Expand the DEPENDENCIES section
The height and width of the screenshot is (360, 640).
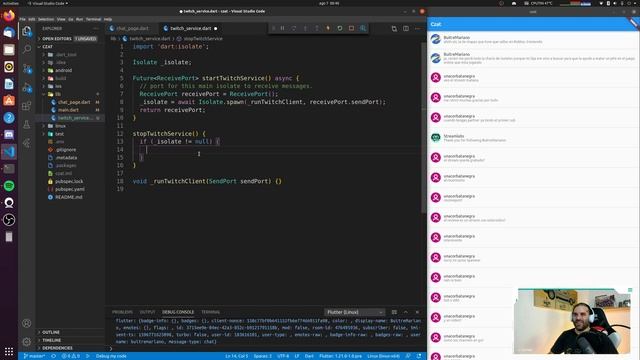(70, 348)
